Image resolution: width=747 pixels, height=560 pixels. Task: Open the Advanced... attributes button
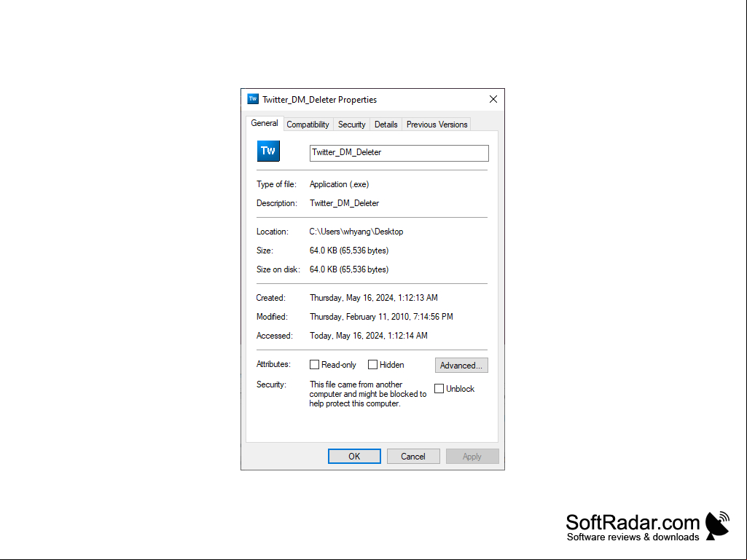coord(461,366)
